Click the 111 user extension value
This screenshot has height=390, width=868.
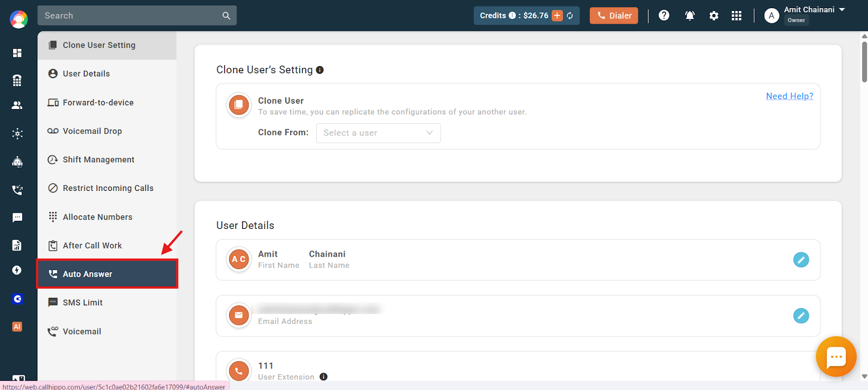click(x=266, y=366)
